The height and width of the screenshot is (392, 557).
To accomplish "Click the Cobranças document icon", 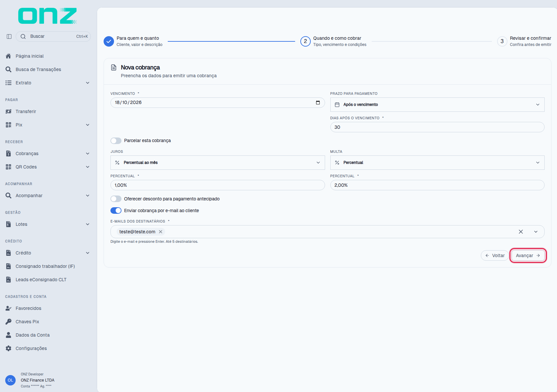I will coord(8,153).
